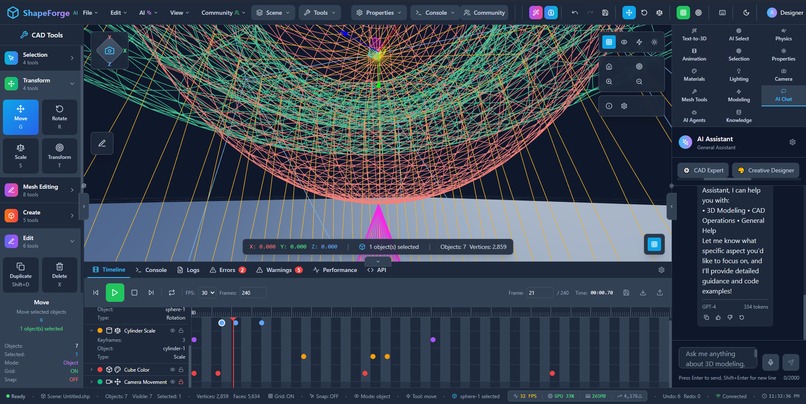The width and height of the screenshot is (806, 404).
Task: Toggle Cylinder Scale track visibility eye
Action: pos(173,330)
